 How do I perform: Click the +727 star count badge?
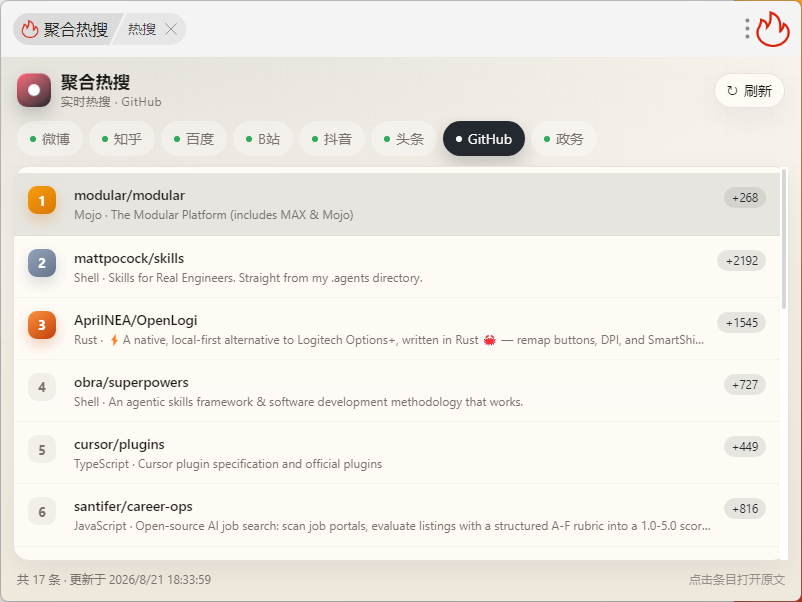[x=745, y=384]
